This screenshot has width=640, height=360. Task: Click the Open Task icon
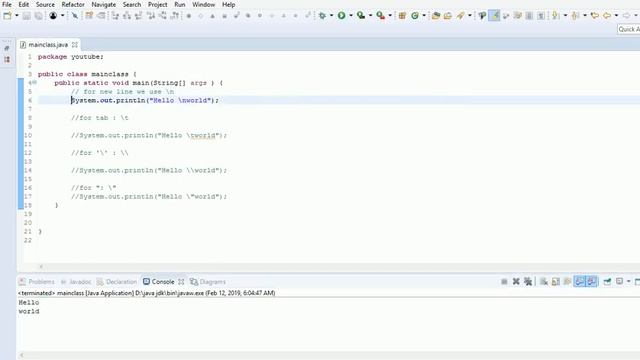[x=448, y=16]
